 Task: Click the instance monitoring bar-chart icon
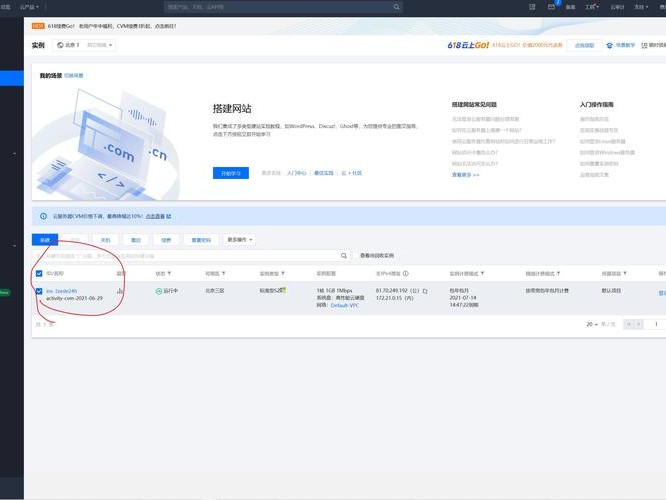pyautogui.click(x=120, y=291)
